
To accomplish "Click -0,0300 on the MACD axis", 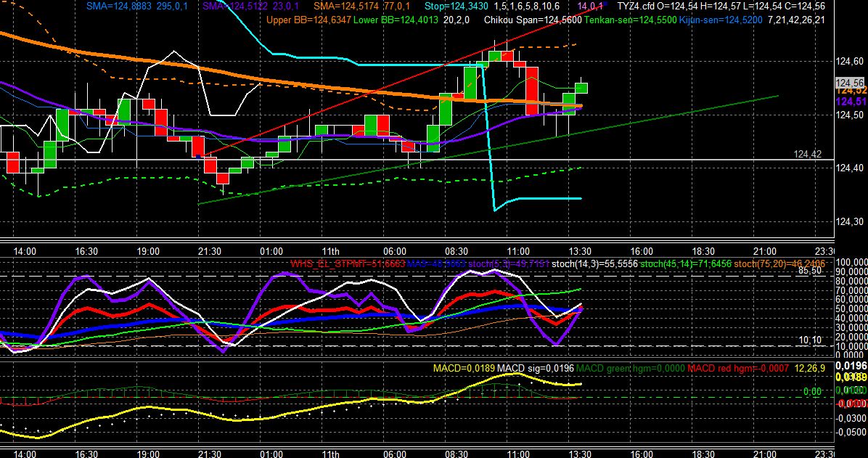I will pos(852,417).
